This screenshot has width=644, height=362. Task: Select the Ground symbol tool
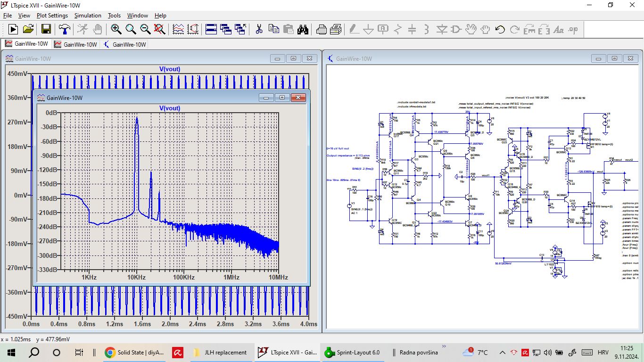click(368, 29)
